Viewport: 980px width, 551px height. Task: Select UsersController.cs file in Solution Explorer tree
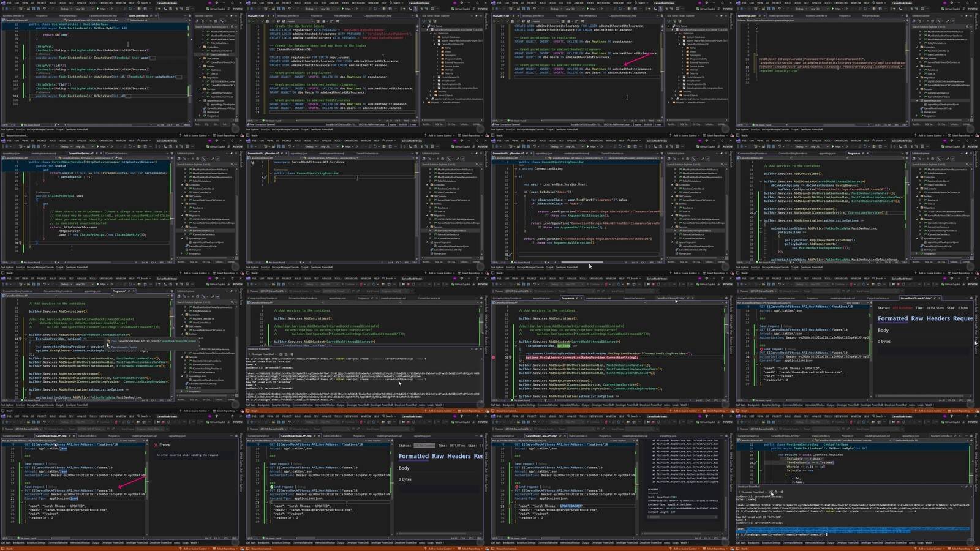[x=219, y=54]
